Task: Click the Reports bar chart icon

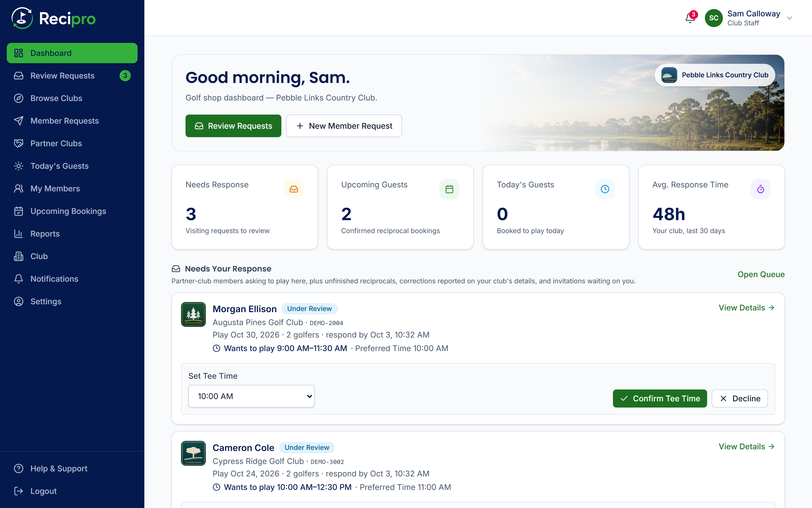Action: pos(18,233)
